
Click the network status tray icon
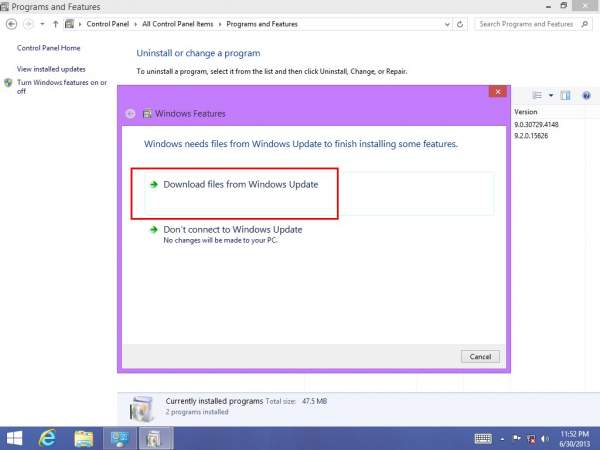coord(531,439)
